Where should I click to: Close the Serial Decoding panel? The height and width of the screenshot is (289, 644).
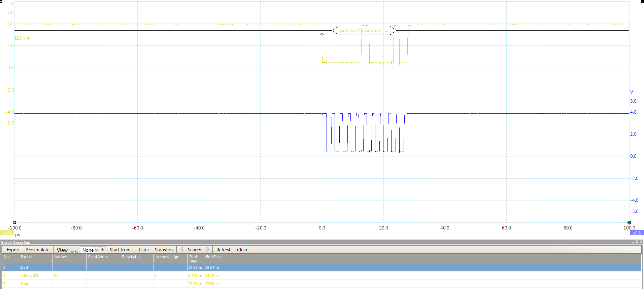coord(641,242)
